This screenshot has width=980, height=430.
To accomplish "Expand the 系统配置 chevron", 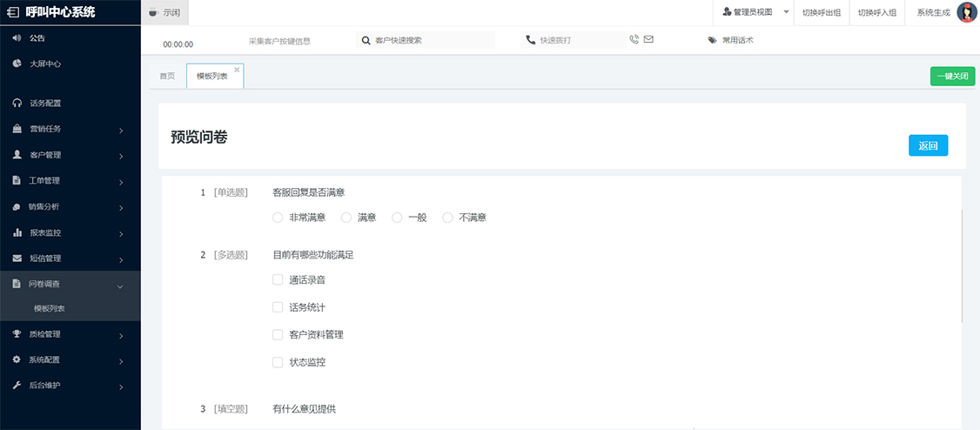I will pos(121,362).
